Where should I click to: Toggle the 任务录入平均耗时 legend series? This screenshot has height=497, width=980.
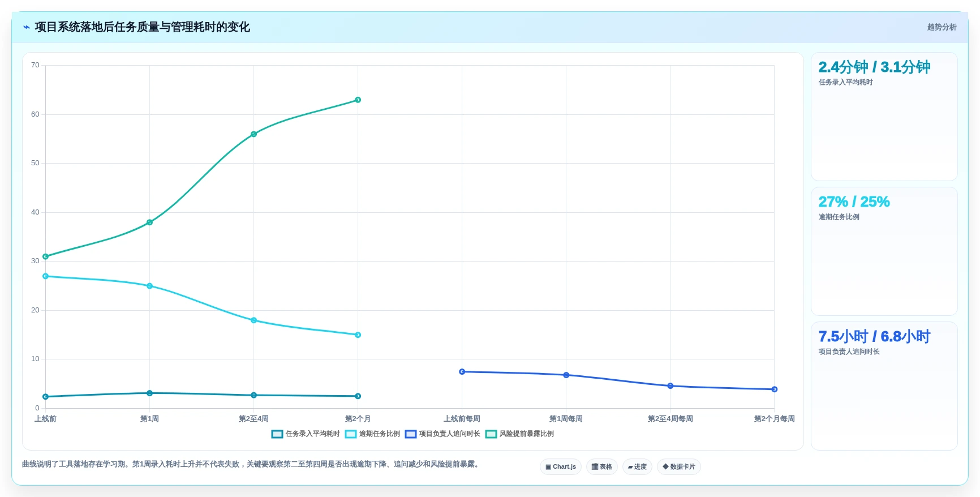(306, 434)
